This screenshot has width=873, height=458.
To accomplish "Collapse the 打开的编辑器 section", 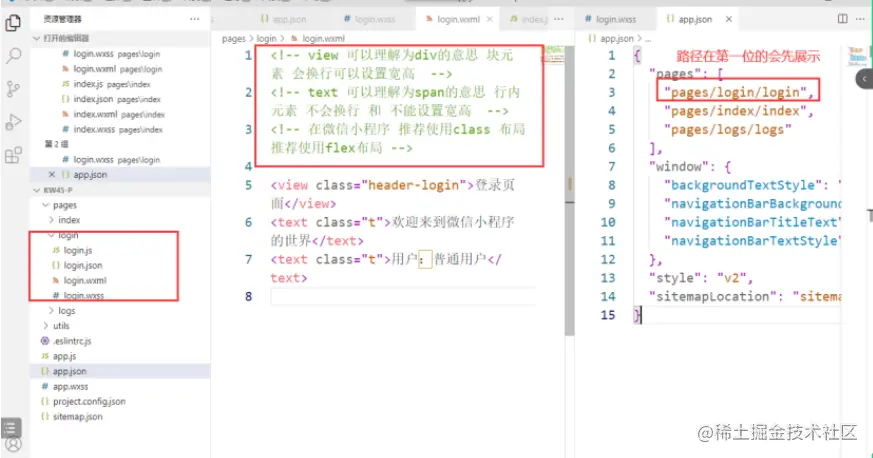I will pyautogui.click(x=37, y=38).
